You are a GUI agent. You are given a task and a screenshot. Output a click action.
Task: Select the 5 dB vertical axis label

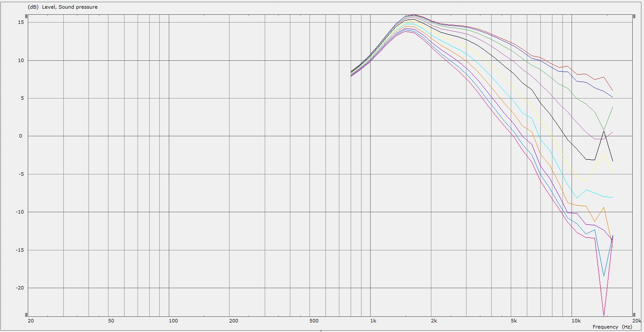[x=22, y=99]
